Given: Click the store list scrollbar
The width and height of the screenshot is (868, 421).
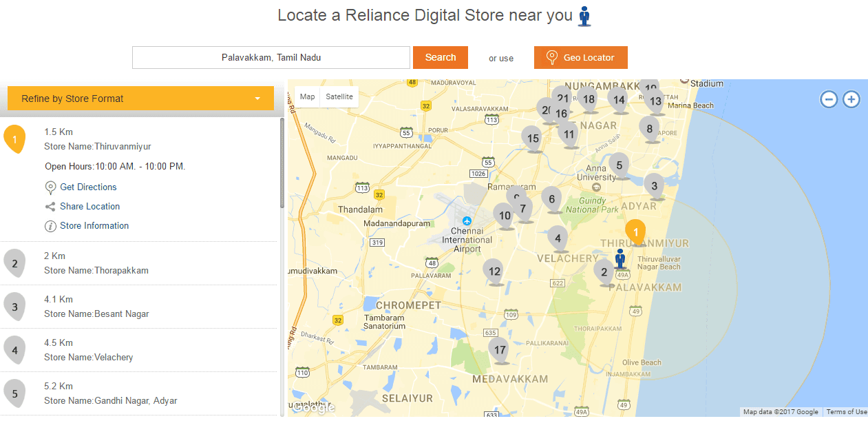Looking at the screenshot, I should (x=282, y=163).
